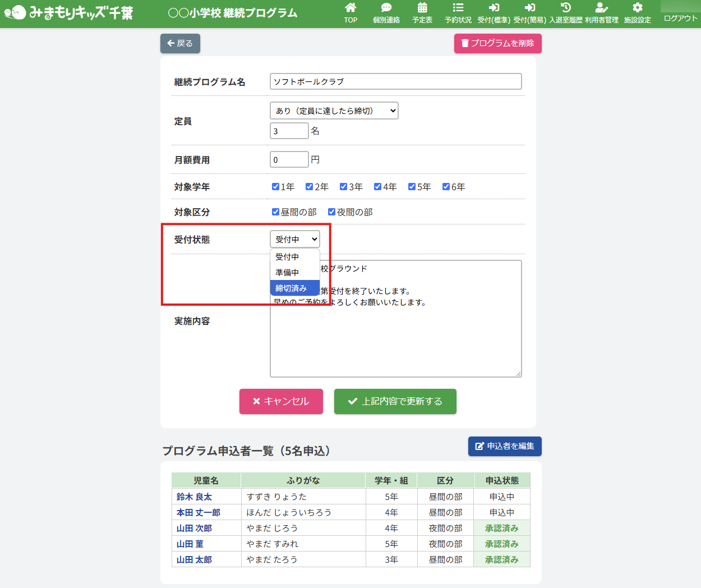701x588 pixels.
Task: Open 予約状況 list icon
Action: tap(458, 8)
